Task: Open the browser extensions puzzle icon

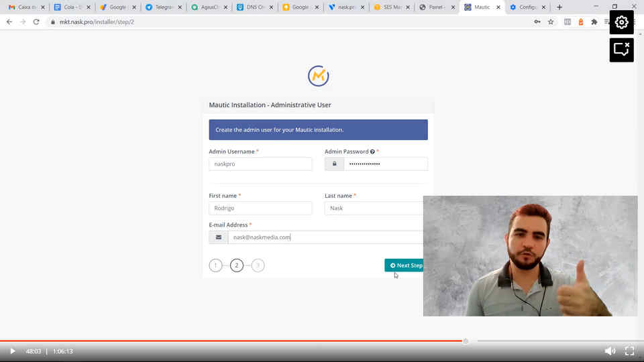Action: pyautogui.click(x=594, y=21)
